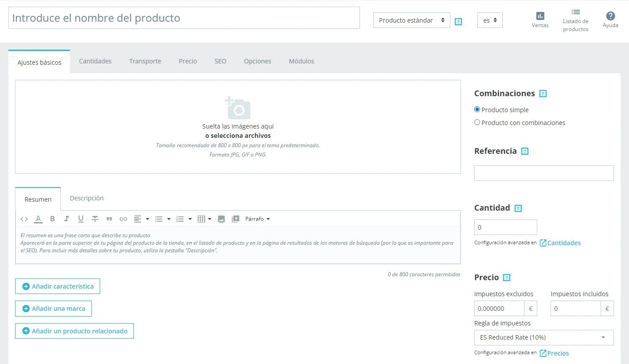Screen dimensions: 629x364
Task: Insert a link using the link icon
Action: click(123, 219)
